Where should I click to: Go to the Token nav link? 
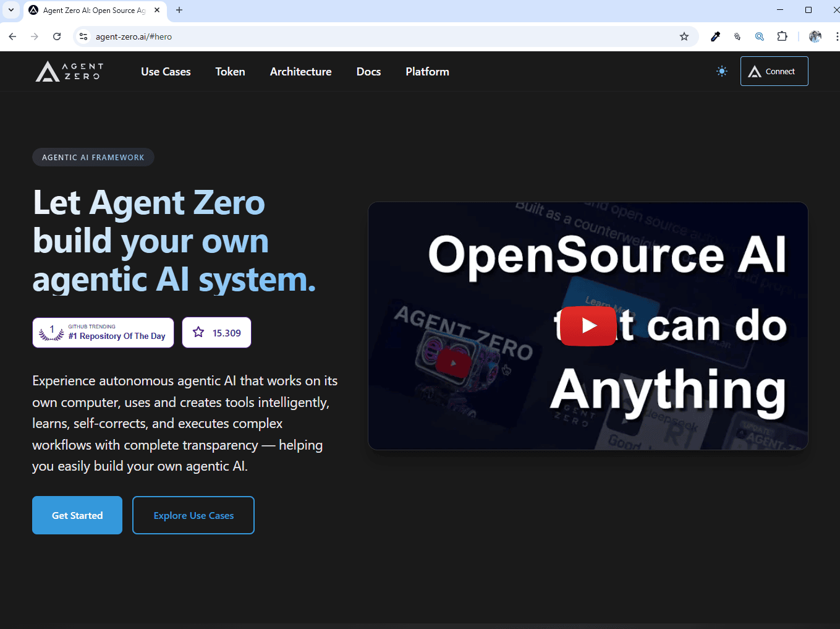coord(230,72)
